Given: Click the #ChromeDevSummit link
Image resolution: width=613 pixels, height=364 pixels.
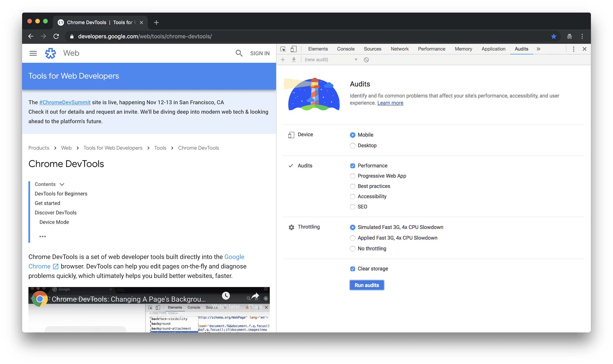Looking at the screenshot, I should (x=65, y=102).
